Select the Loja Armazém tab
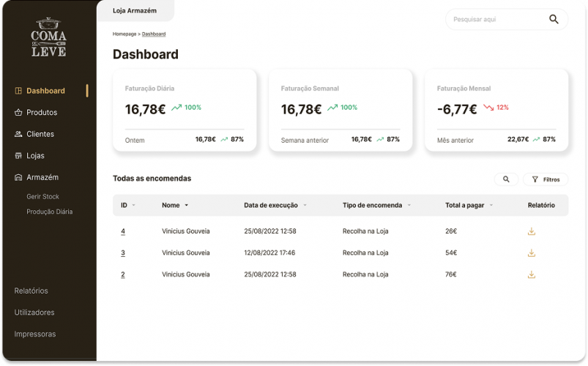 tap(135, 11)
